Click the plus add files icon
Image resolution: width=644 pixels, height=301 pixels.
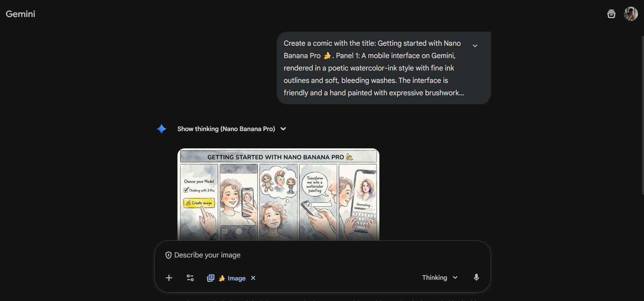[x=169, y=278]
